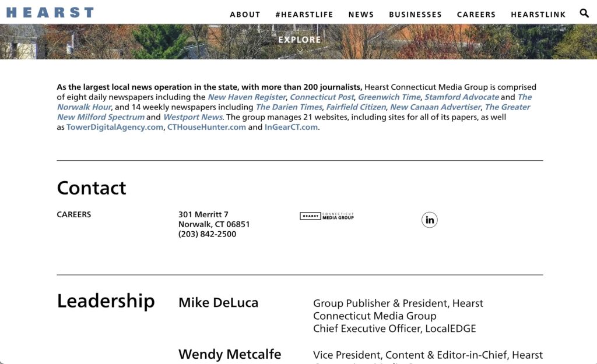This screenshot has width=597, height=364.
Task: Select Careers in the top navigation
Action: click(476, 15)
